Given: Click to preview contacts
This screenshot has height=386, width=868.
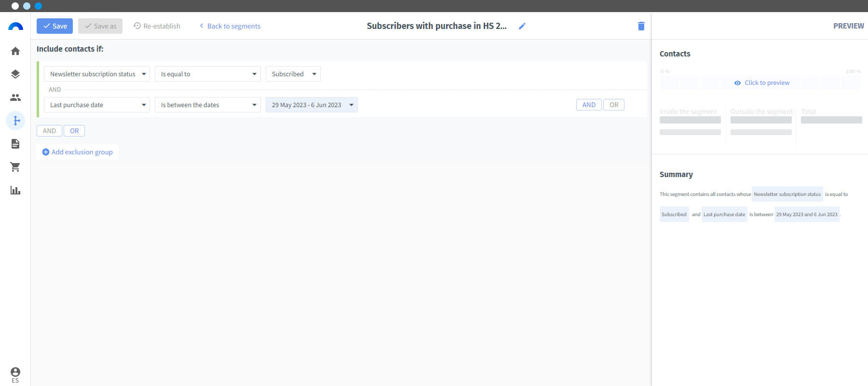Looking at the screenshot, I should tap(761, 83).
